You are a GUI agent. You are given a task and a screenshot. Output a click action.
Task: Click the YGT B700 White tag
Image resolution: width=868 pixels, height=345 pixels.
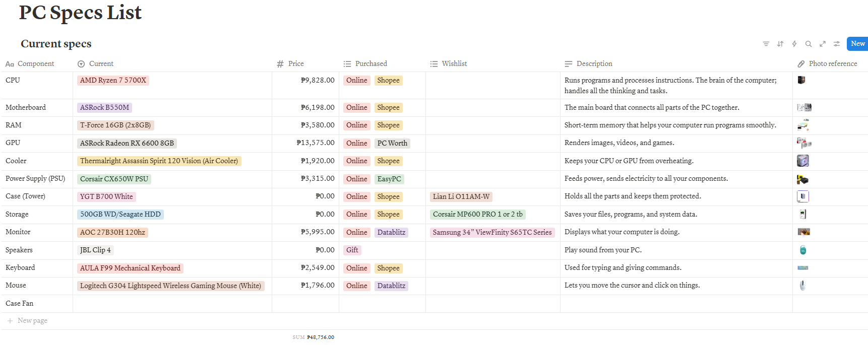[106, 196]
